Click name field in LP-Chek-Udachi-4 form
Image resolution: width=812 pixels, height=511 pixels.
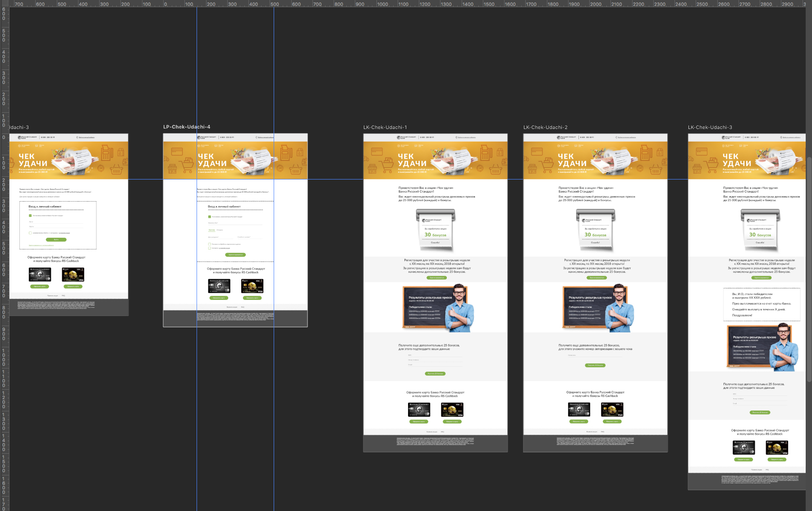[235, 223]
